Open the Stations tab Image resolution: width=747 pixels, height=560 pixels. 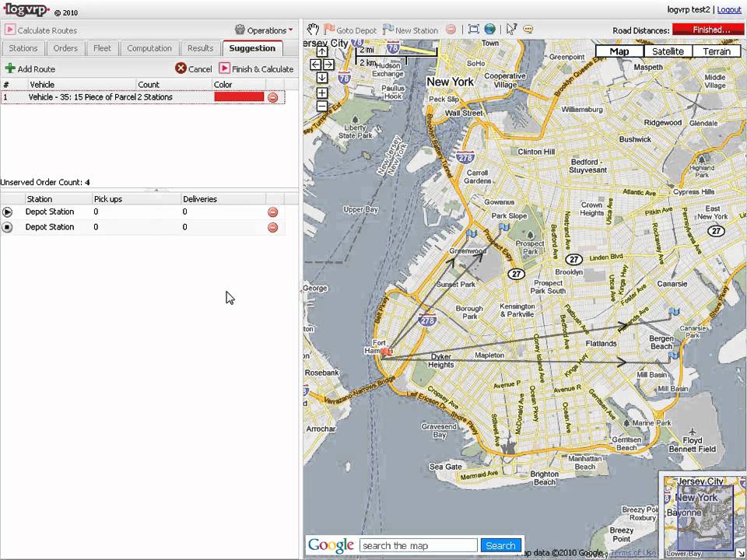pos(23,48)
